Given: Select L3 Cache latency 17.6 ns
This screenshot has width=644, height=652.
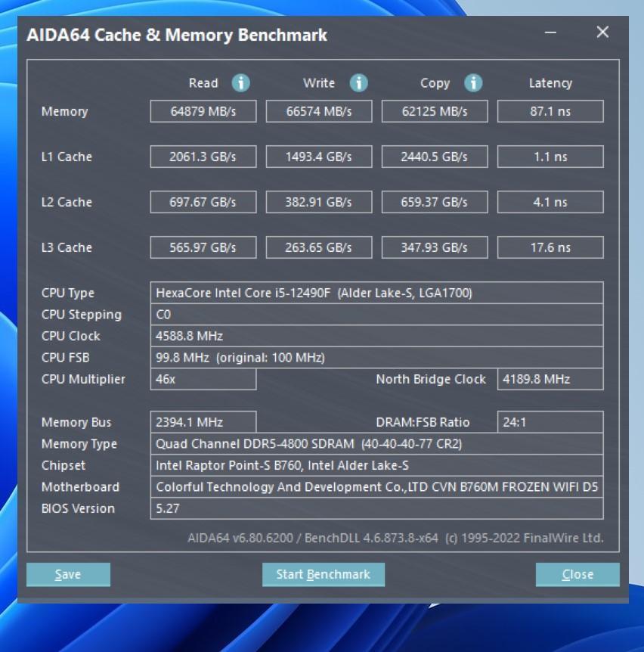Looking at the screenshot, I should (550, 247).
